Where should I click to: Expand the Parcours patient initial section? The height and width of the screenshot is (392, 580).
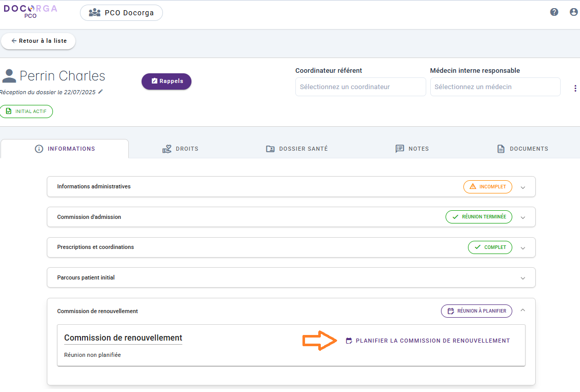(x=522, y=278)
